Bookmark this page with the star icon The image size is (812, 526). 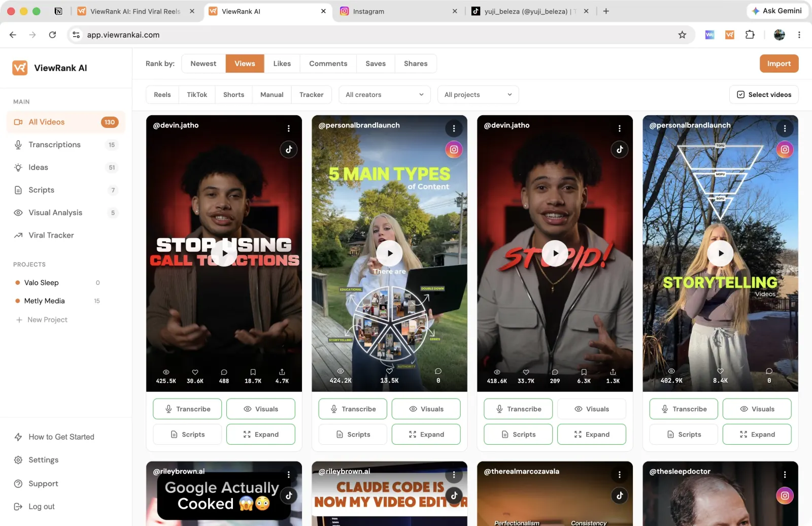coord(682,35)
